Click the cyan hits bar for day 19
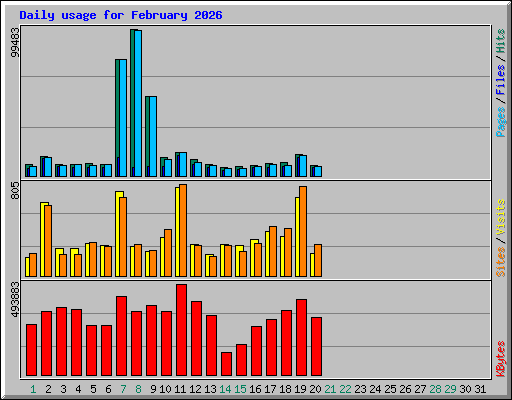The image size is (512, 400). tap(303, 166)
